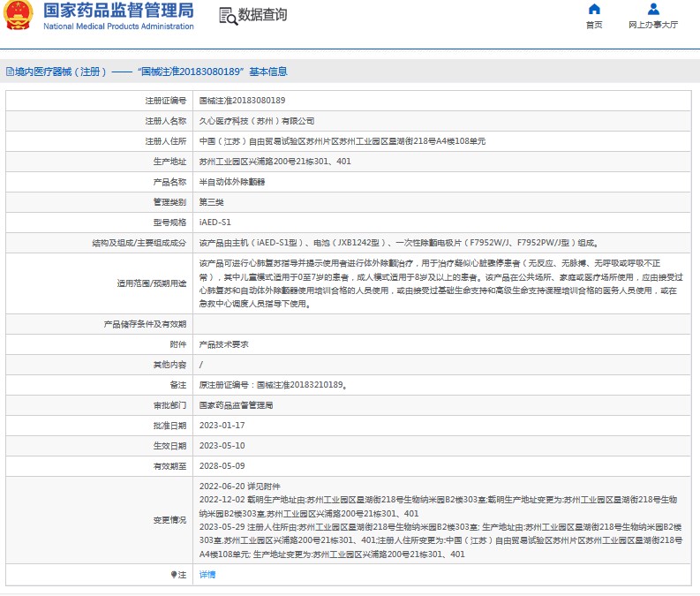
Task: Click the bulb icon beside 注
Action: coord(174,575)
